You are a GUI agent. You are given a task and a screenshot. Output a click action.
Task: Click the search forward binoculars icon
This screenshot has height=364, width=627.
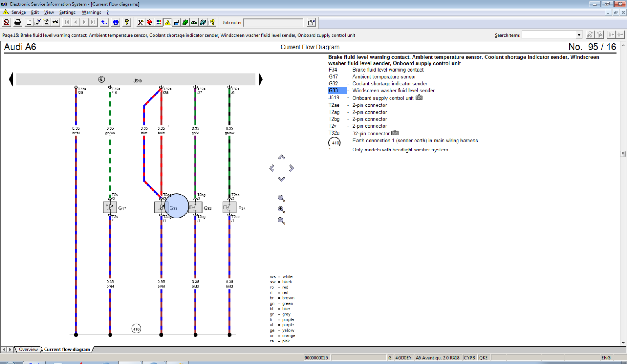590,35
